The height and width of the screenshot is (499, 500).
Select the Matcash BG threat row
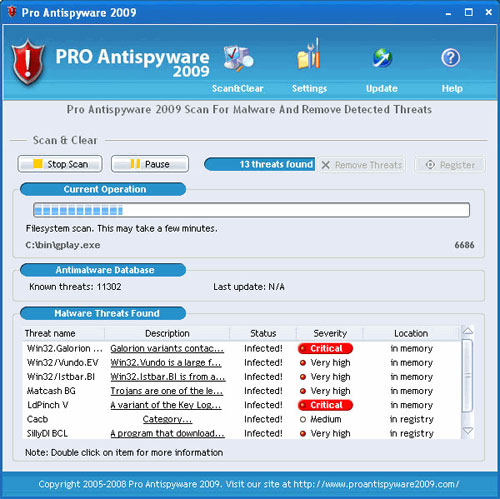tap(242, 391)
